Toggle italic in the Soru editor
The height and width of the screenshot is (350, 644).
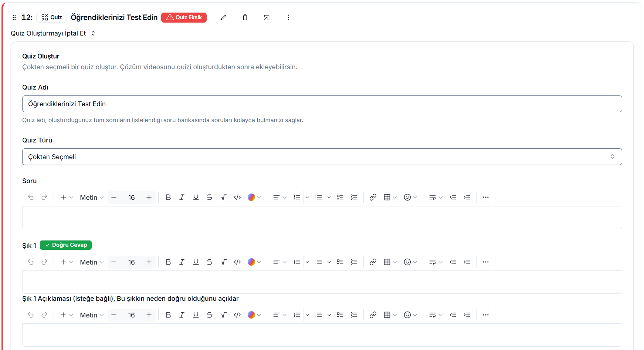[x=182, y=197]
